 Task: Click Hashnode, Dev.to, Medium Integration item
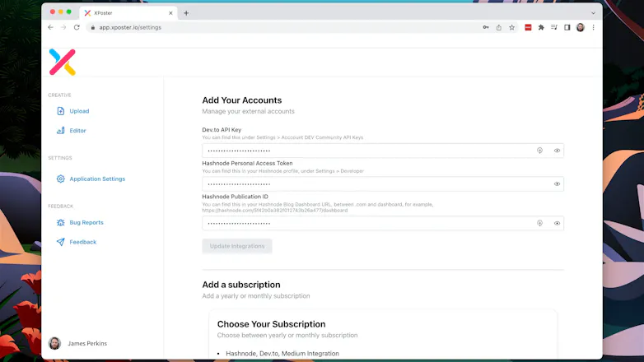tap(282, 354)
